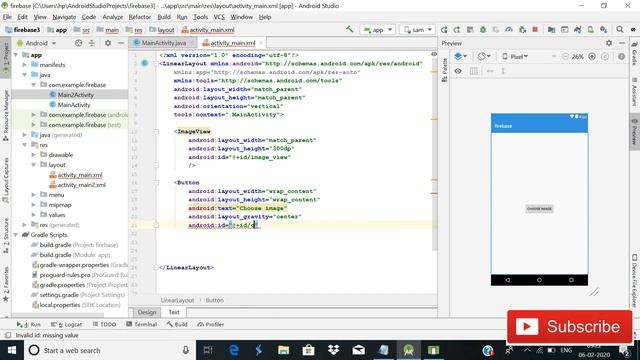This screenshot has height=360, width=640.
Task: Expand the drawable folder
Action: point(34,155)
